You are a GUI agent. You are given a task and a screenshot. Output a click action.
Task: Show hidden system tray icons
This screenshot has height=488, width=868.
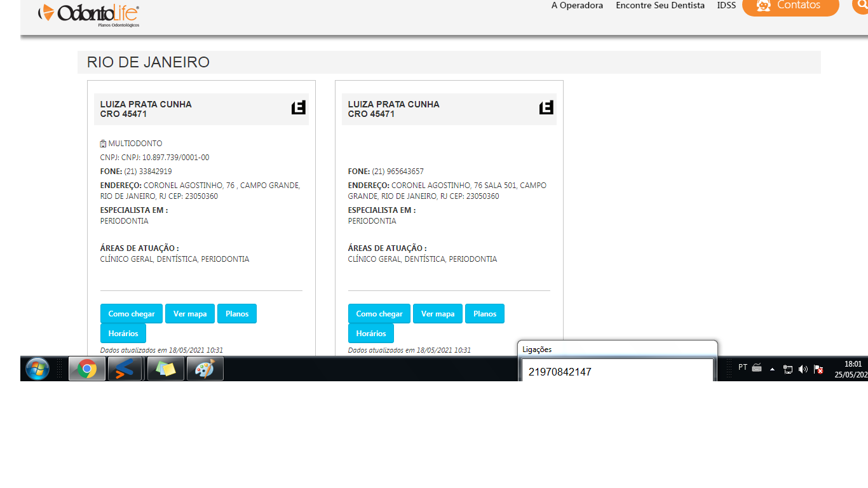[773, 369]
